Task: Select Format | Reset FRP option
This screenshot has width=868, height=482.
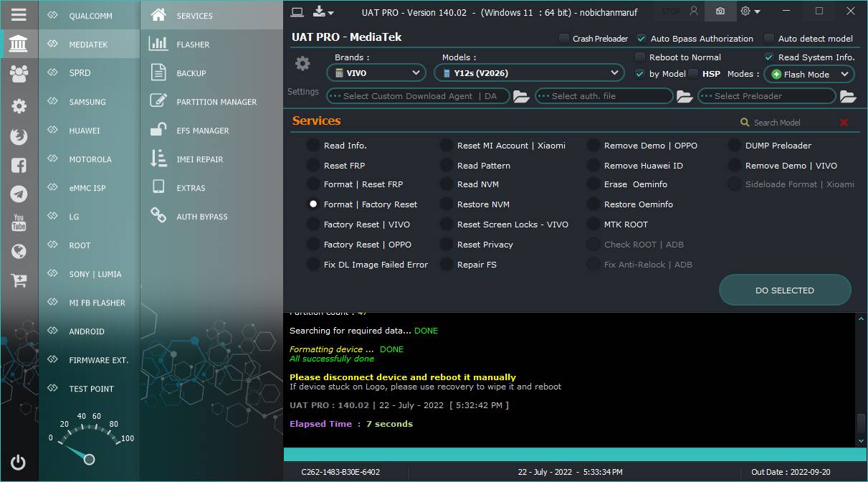Action: pos(313,184)
